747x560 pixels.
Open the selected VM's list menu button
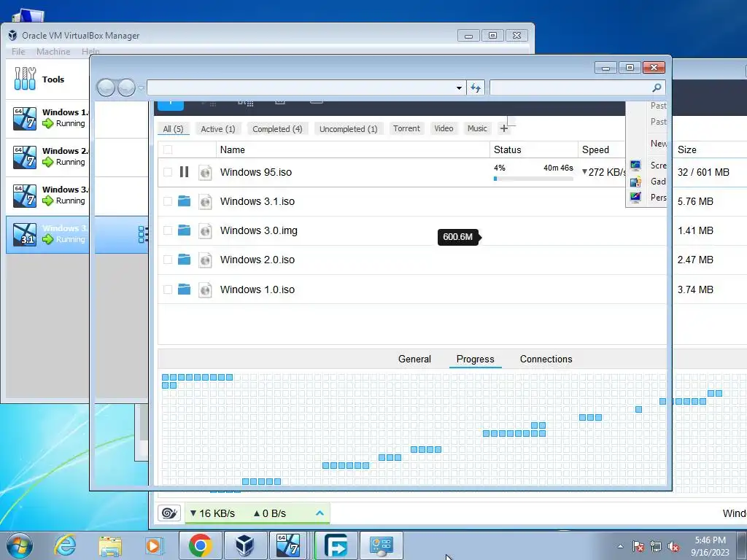(142, 234)
